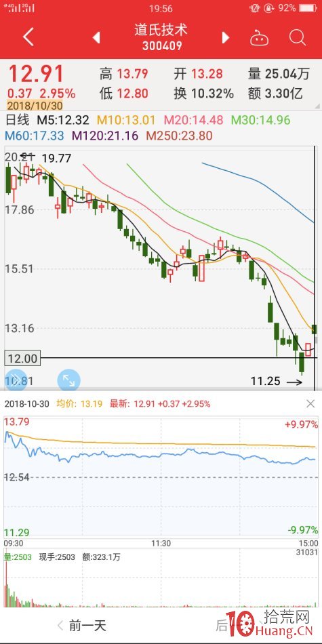Tap the low price 低 12.80
This screenshot has height=644, width=322.
[123, 94]
